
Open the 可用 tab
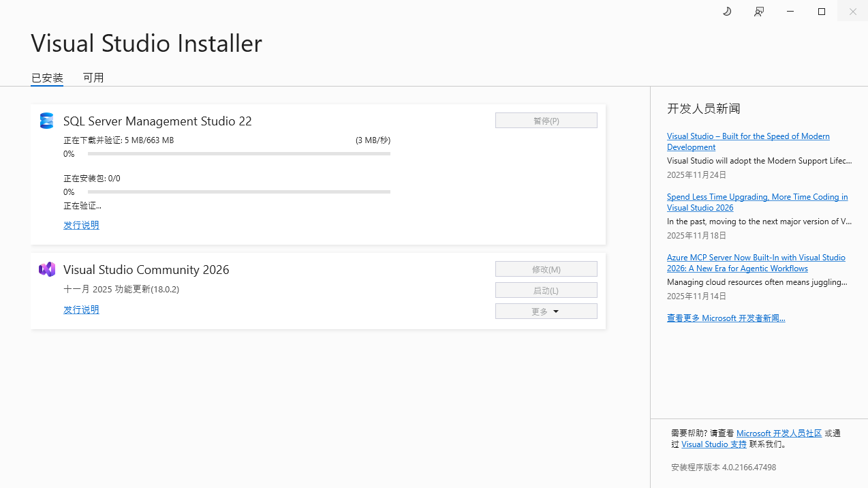(93, 78)
